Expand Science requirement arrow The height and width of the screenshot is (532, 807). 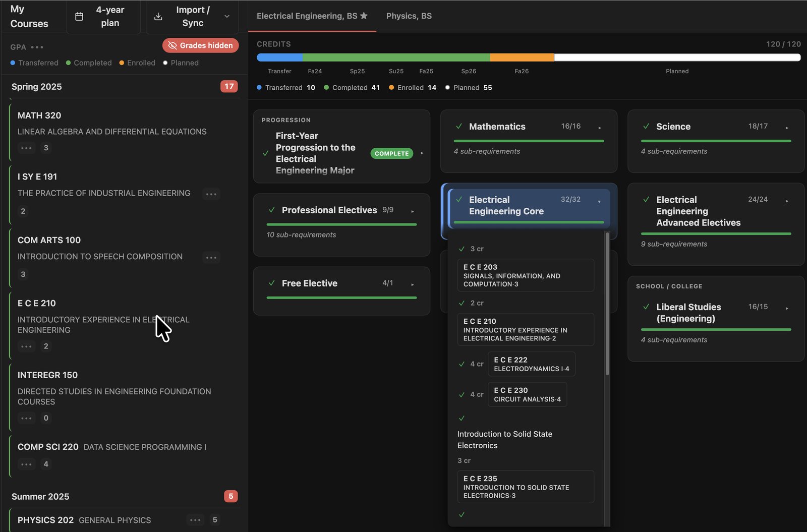click(x=787, y=128)
